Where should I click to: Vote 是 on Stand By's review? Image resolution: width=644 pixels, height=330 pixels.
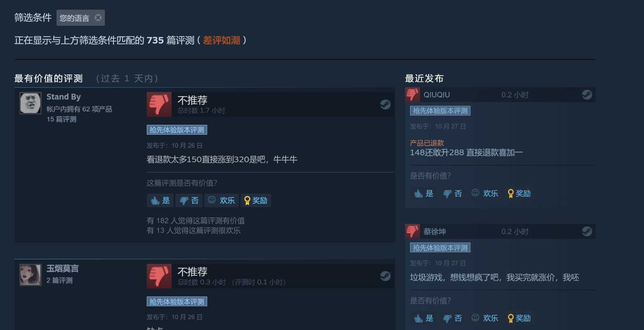(160, 200)
